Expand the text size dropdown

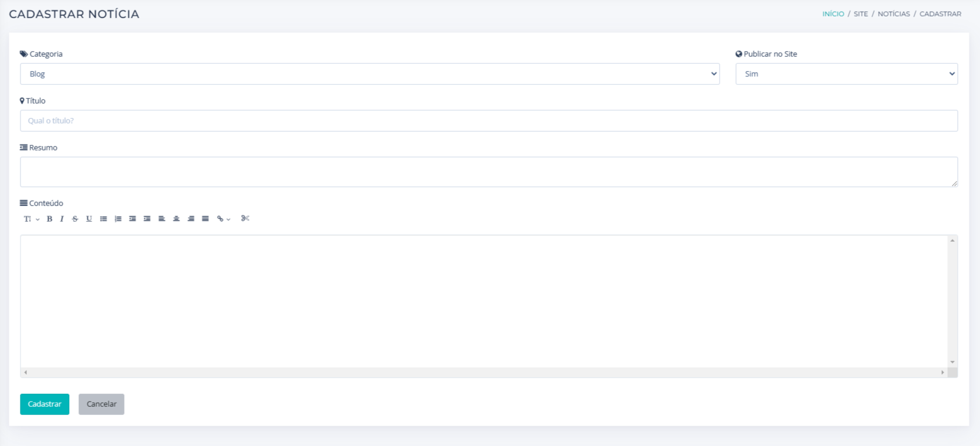tap(31, 219)
